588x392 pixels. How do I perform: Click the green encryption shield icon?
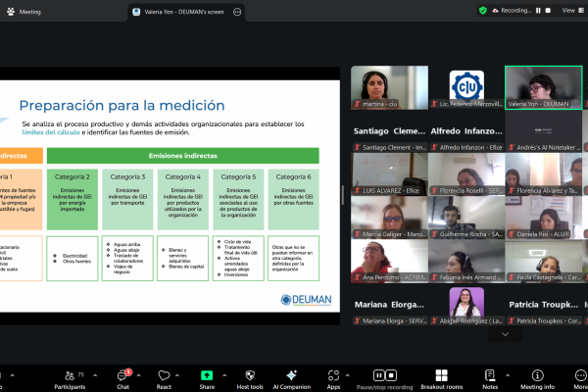pos(483,11)
